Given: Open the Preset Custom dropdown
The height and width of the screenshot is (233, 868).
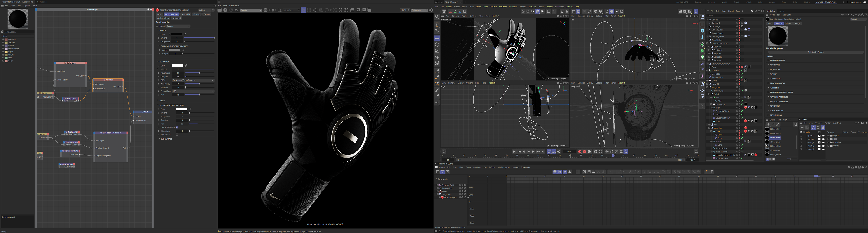Looking at the screenshot, I should point(178,26).
